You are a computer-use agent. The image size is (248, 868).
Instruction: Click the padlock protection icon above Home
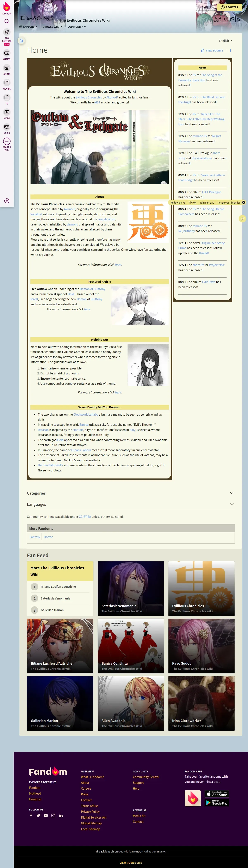click(21, 41)
